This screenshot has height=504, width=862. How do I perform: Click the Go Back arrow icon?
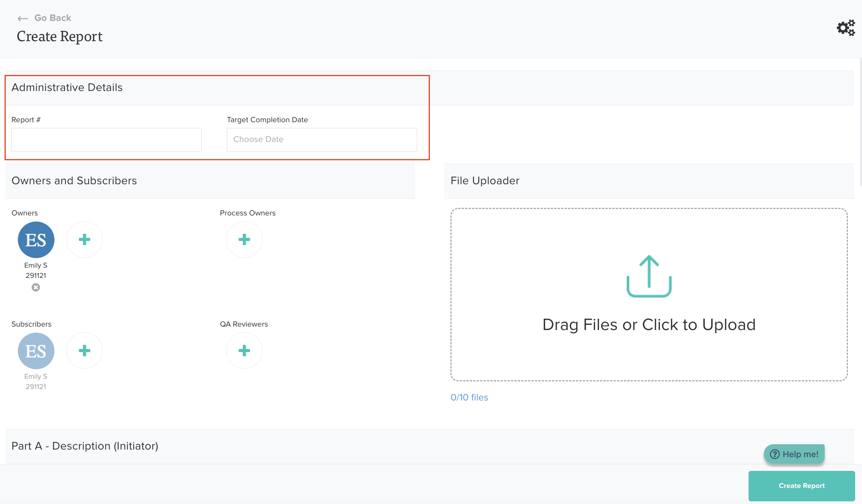(23, 18)
